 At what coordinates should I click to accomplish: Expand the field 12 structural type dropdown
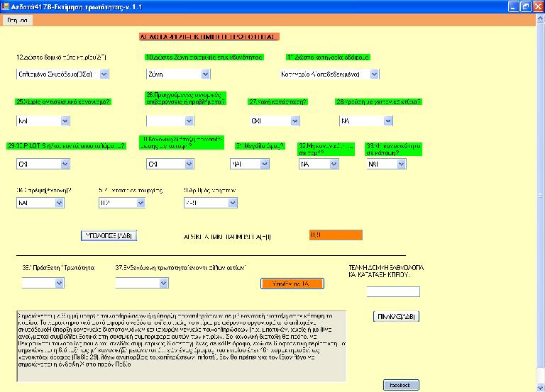(104, 74)
